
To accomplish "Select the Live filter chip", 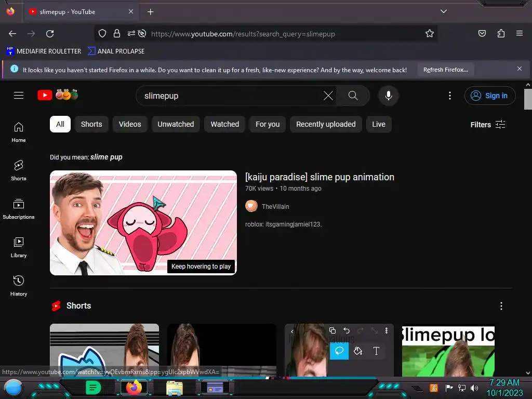I will click(379, 124).
